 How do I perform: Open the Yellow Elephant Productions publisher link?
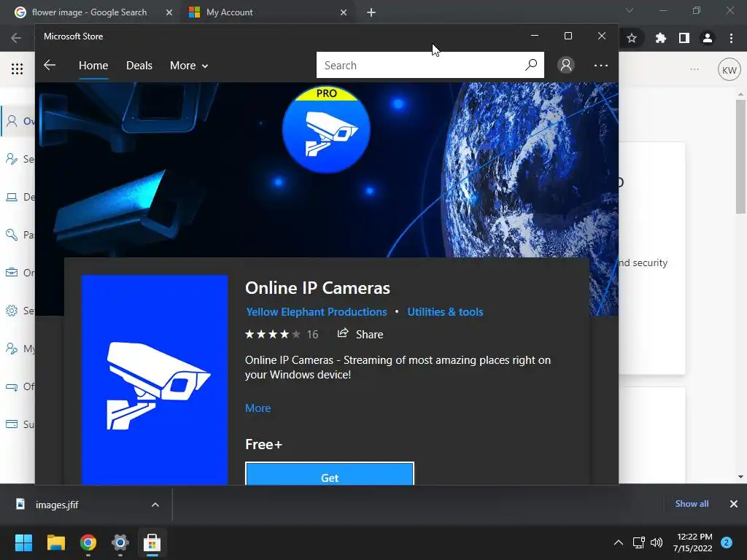coord(317,312)
